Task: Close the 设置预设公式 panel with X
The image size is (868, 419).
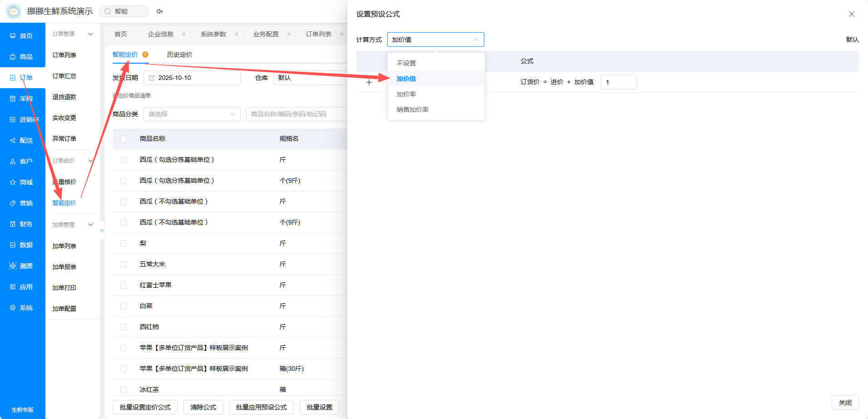Action: tap(852, 14)
